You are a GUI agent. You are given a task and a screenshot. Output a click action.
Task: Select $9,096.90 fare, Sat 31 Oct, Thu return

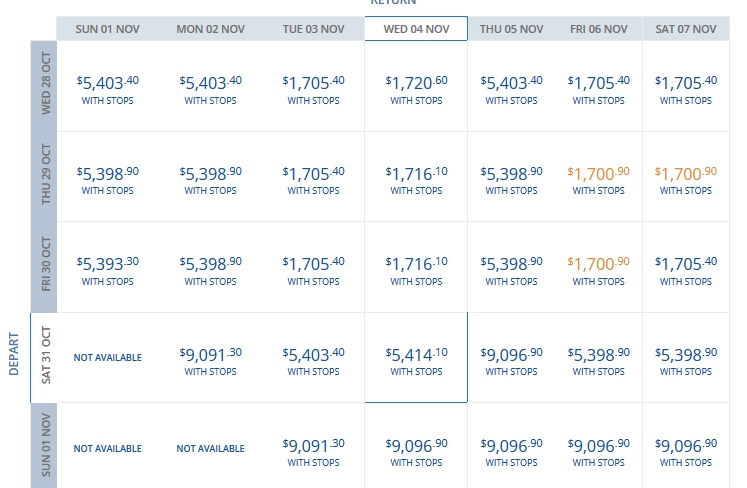511,359
